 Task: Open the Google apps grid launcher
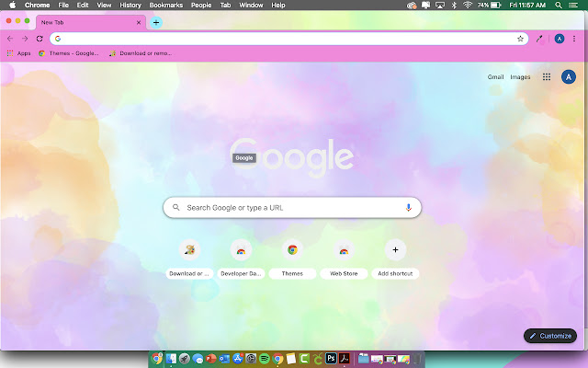pos(547,77)
